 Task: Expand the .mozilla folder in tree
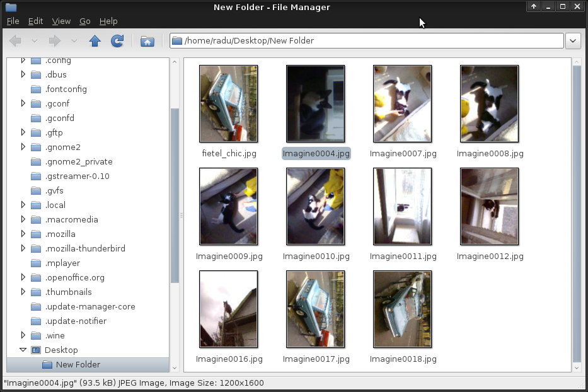(23, 234)
